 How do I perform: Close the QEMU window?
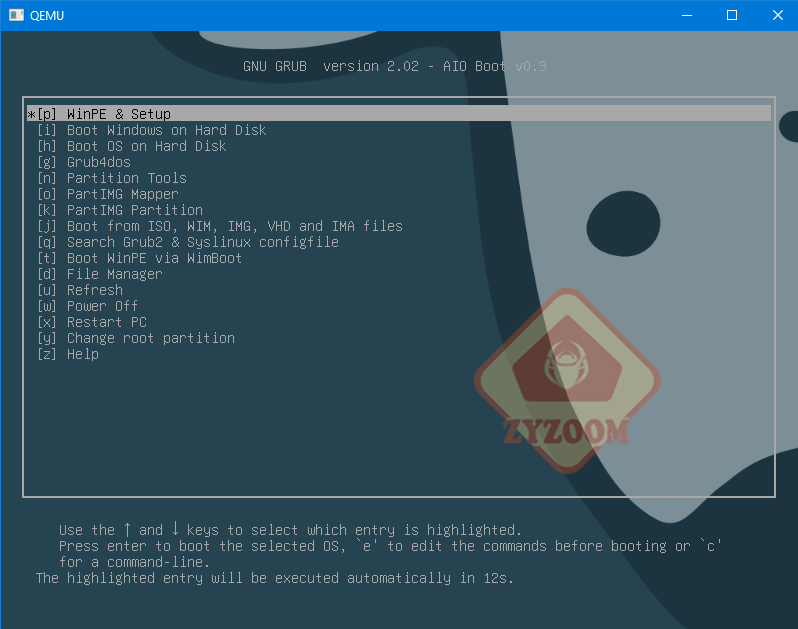pos(777,15)
